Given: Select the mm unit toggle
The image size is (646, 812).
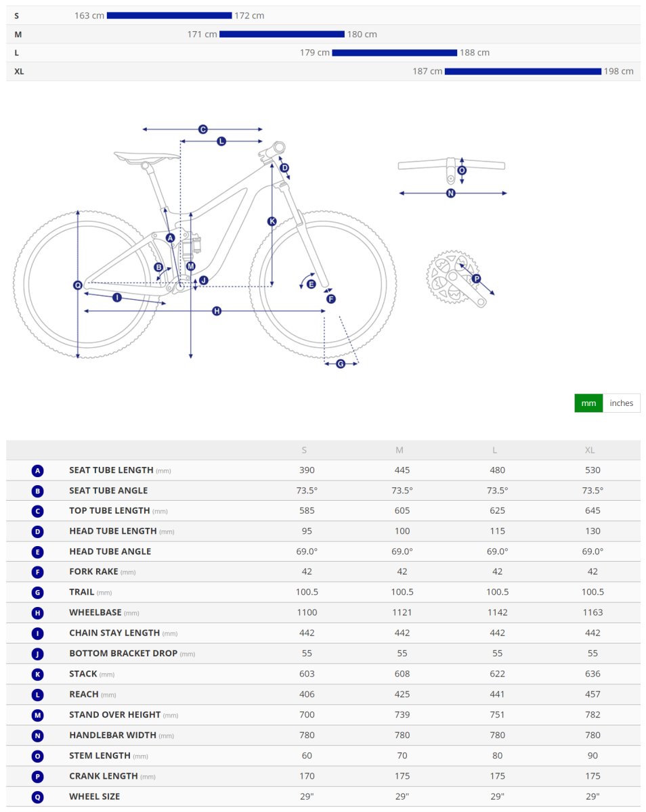Looking at the screenshot, I should pyautogui.click(x=588, y=403).
